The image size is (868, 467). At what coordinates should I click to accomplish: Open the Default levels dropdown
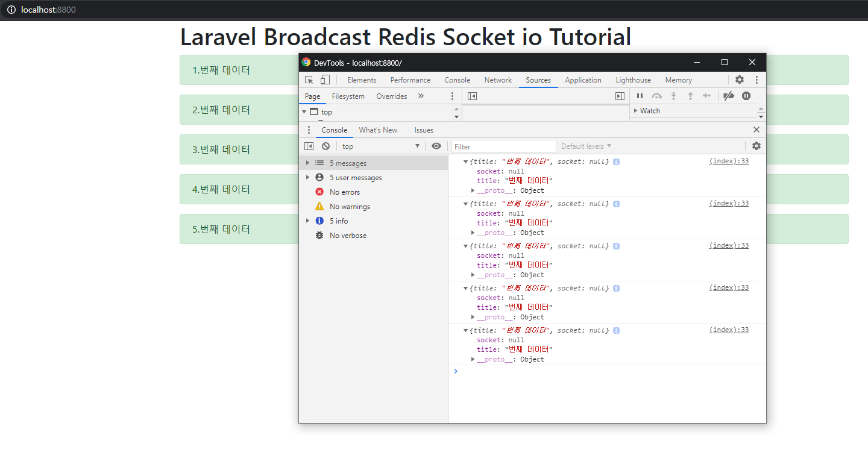586,146
